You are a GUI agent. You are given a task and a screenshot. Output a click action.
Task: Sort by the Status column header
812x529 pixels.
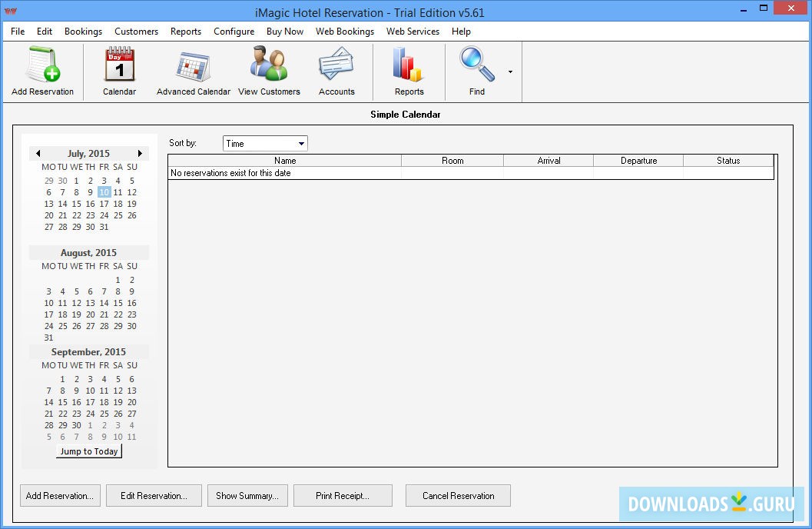pos(728,161)
